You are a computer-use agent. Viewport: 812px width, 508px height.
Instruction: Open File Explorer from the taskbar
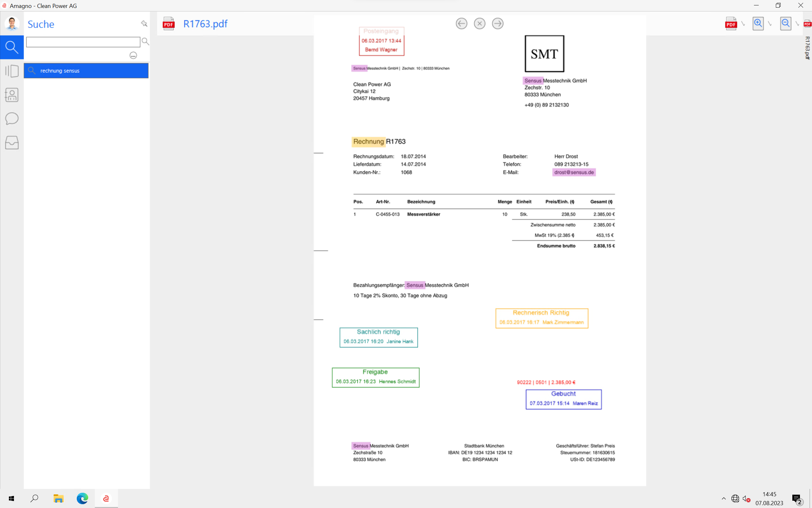coord(58,498)
